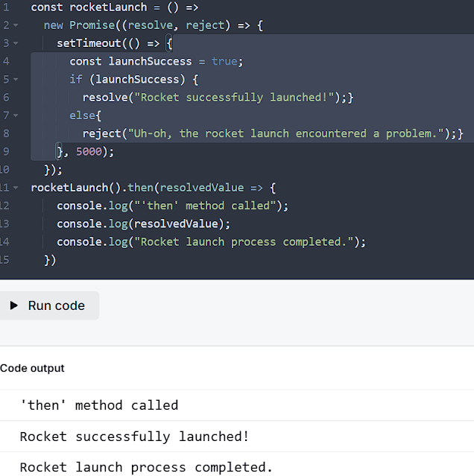Click line number 9 in the gutter
The height and width of the screenshot is (476, 474).
point(6,151)
